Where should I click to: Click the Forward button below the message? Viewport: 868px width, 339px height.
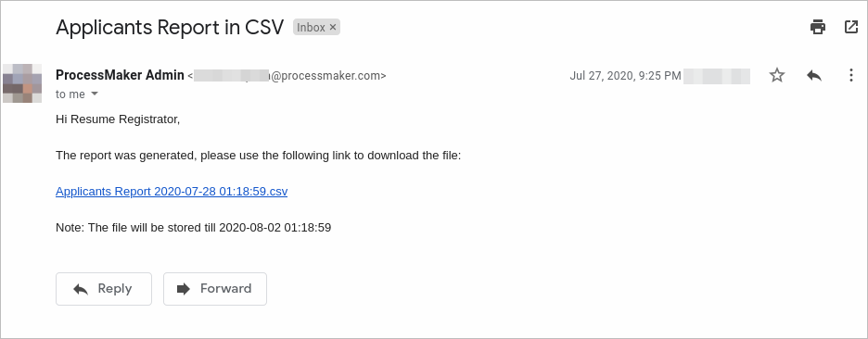coord(215,289)
